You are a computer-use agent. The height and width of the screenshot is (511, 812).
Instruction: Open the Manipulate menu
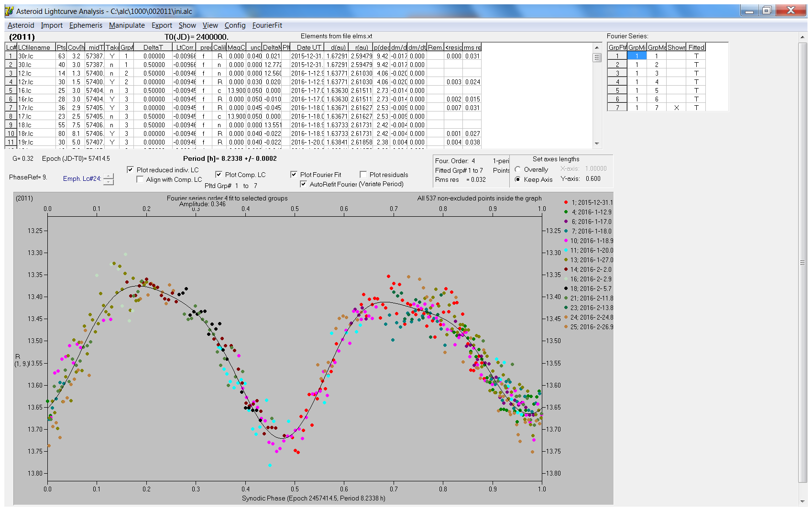tap(127, 25)
